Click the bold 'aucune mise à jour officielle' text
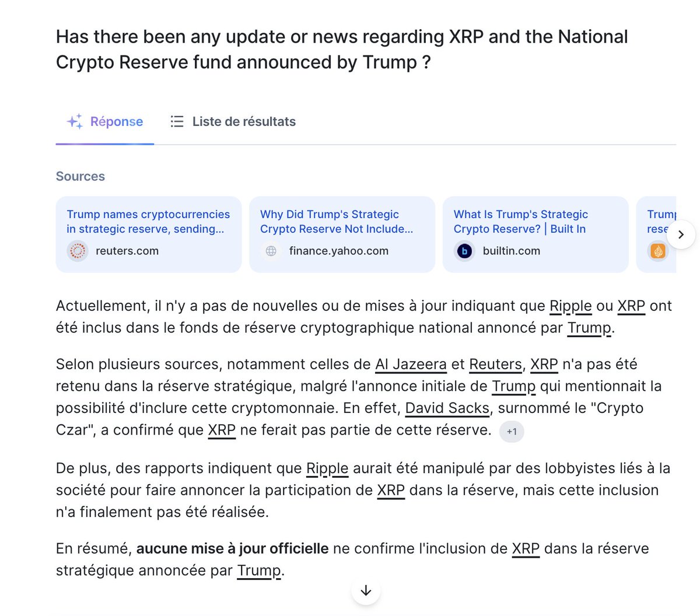This screenshot has width=700, height=616. click(232, 549)
